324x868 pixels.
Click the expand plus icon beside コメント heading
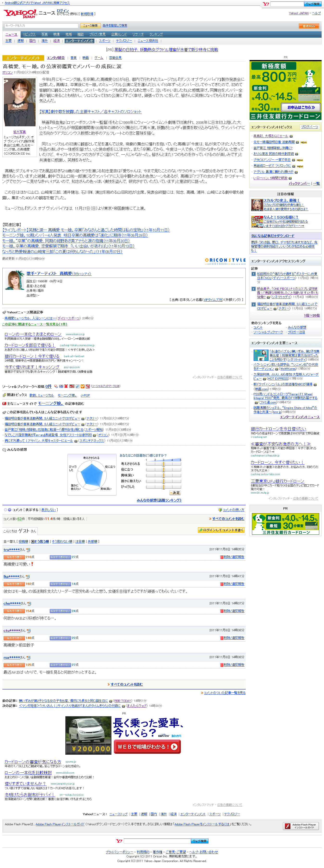point(5,510)
